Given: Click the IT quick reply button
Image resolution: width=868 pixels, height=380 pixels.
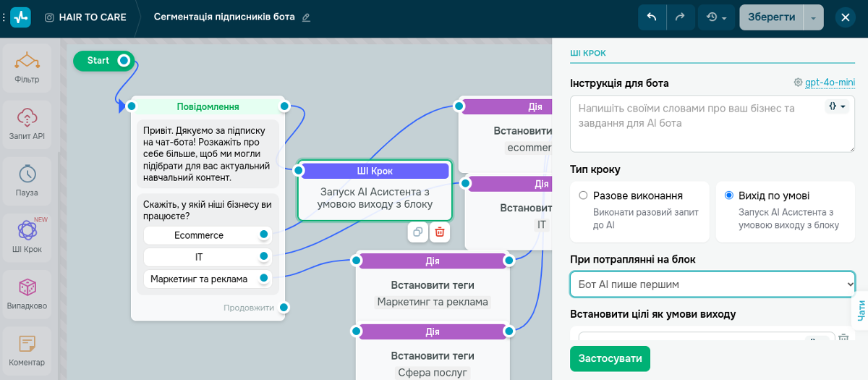Looking at the screenshot, I should point(199,257).
